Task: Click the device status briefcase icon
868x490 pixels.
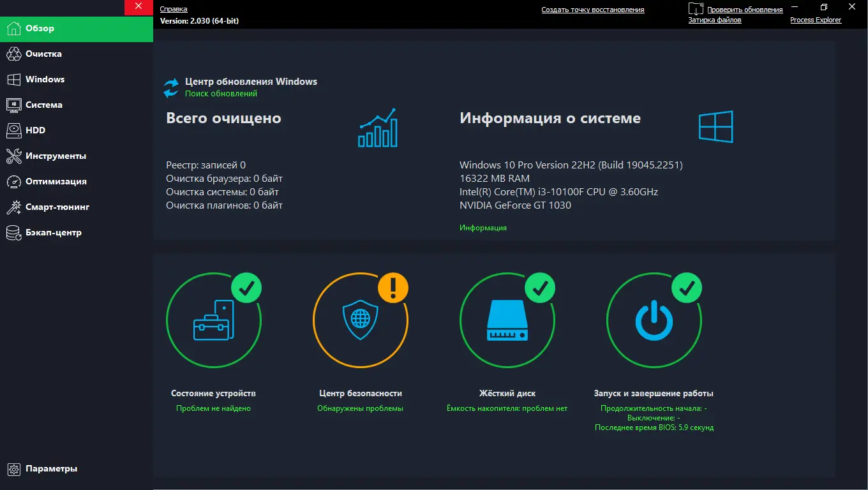Action: point(214,320)
